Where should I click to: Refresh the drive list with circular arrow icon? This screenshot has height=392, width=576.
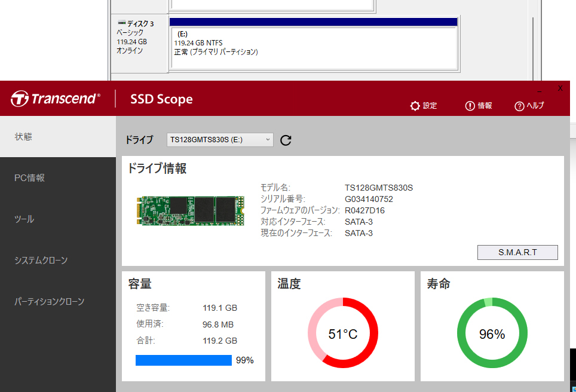pos(286,139)
